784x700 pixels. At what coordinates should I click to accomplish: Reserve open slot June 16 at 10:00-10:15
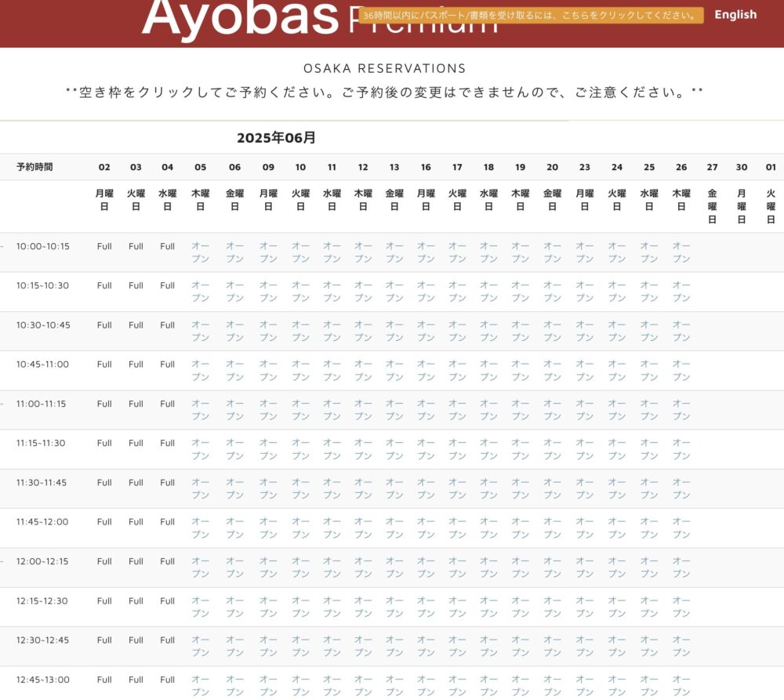(426, 252)
